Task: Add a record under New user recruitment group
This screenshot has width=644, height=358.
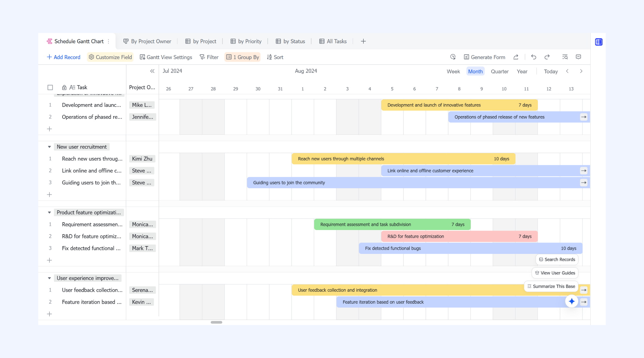Action: [x=49, y=195]
